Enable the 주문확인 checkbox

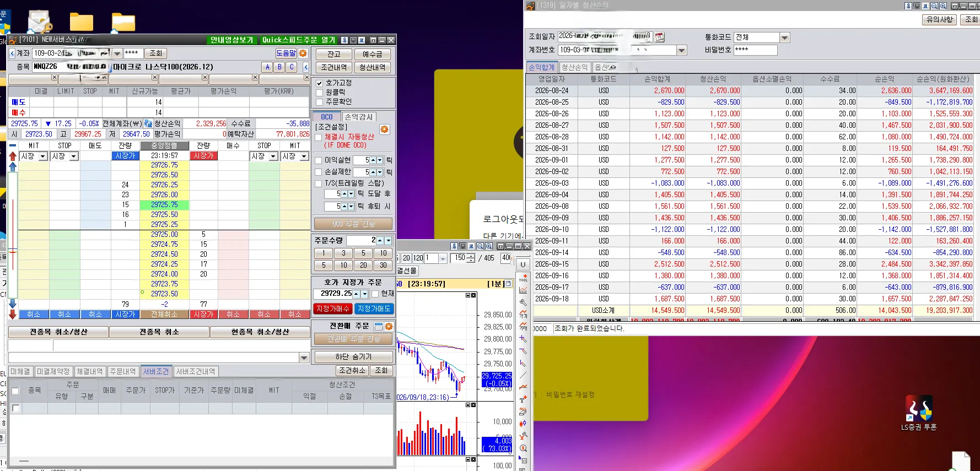[x=319, y=102]
